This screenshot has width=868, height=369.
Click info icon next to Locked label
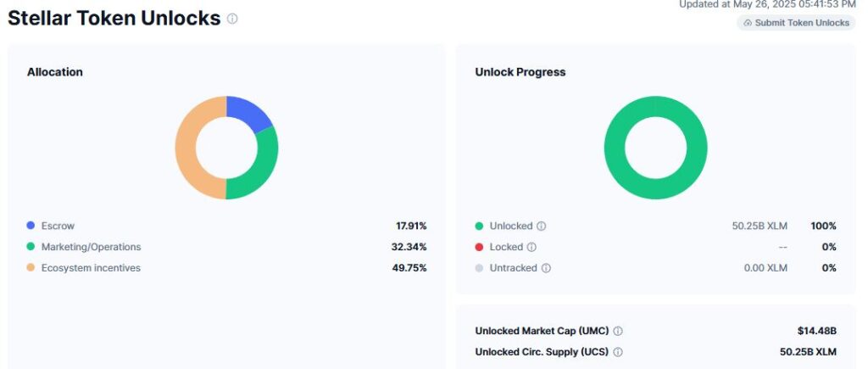[x=531, y=248]
